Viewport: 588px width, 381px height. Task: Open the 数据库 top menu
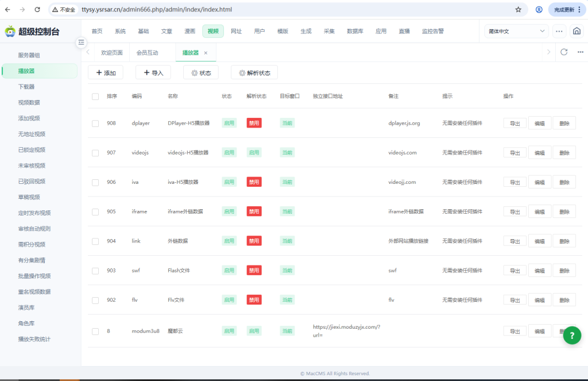coord(355,31)
